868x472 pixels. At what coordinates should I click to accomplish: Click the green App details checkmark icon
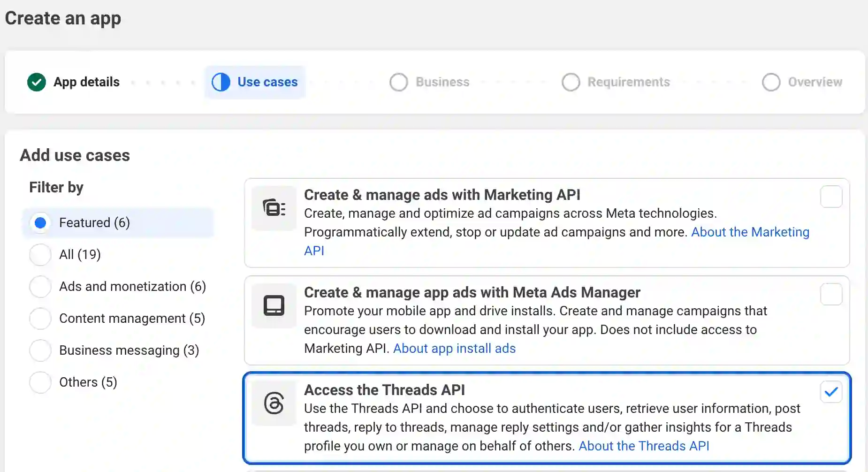[37, 82]
